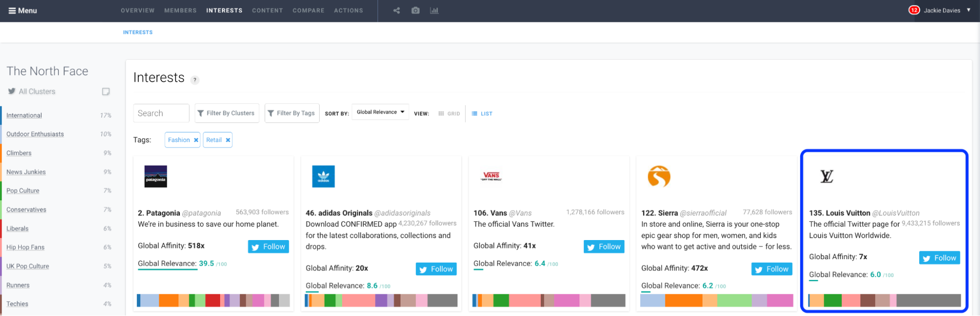Screen dimensions: 980x316
Task: Switch to Grid view
Action: [449, 114]
